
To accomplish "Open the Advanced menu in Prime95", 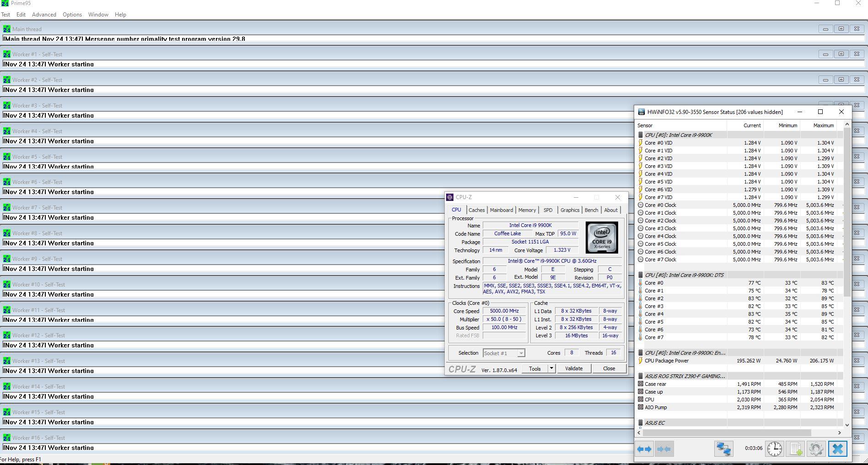I will point(44,15).
